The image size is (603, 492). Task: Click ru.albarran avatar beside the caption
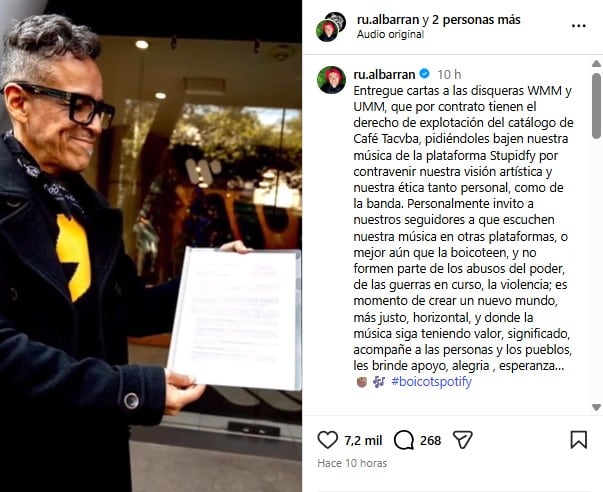(331, 80)
